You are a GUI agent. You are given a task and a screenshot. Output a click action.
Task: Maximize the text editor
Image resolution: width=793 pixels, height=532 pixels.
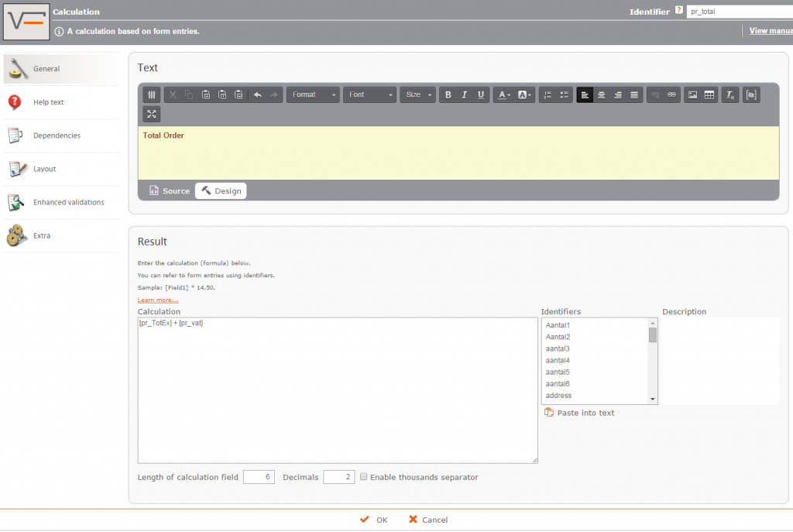[152, 114]
